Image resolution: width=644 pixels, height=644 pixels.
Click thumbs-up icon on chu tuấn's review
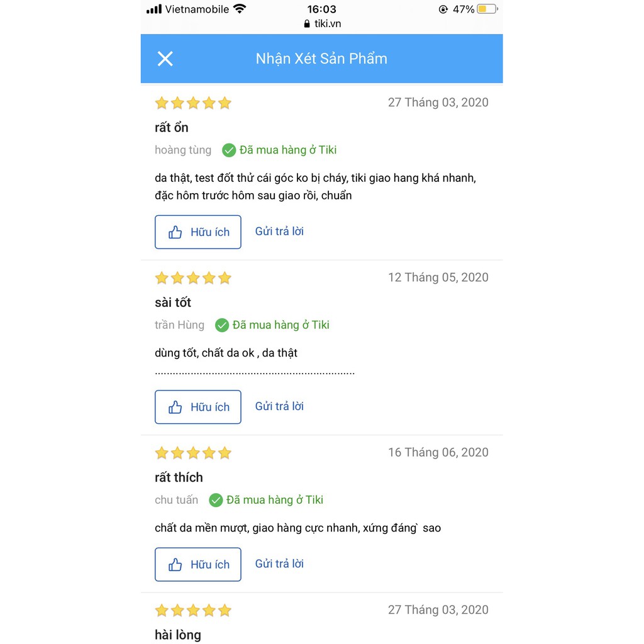pyautogui.click(x=175, y=564)
